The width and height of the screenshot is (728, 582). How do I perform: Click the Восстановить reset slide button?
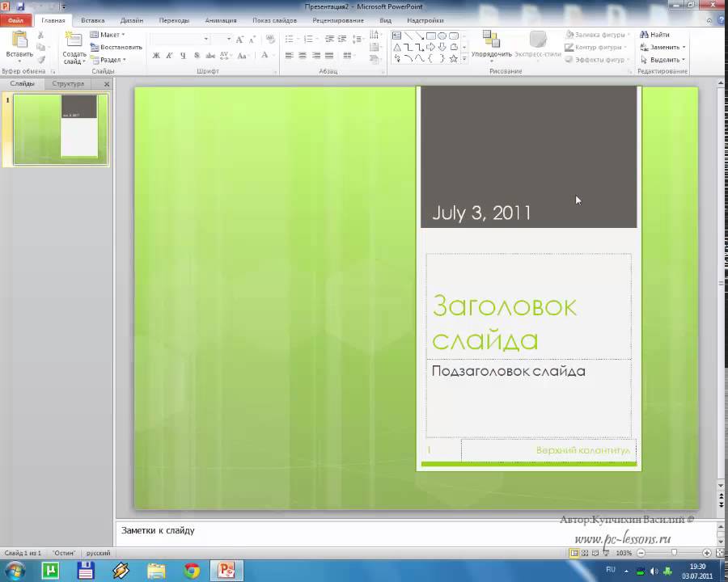(116, 48)
